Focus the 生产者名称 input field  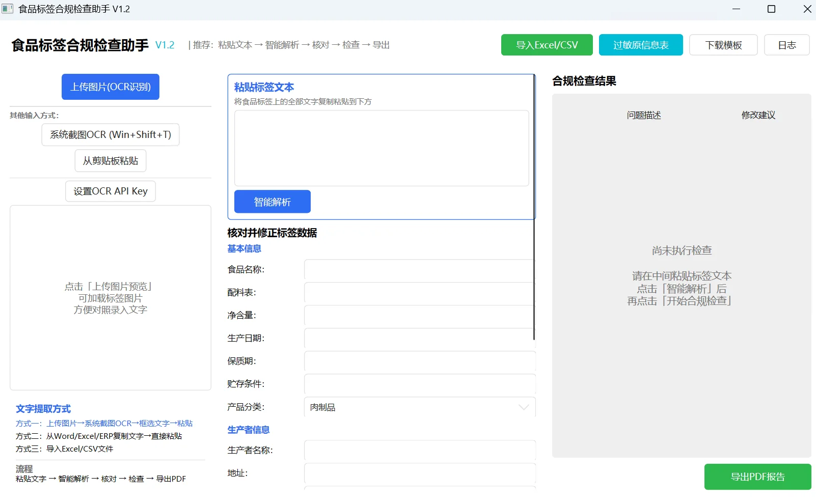point(420,451)
